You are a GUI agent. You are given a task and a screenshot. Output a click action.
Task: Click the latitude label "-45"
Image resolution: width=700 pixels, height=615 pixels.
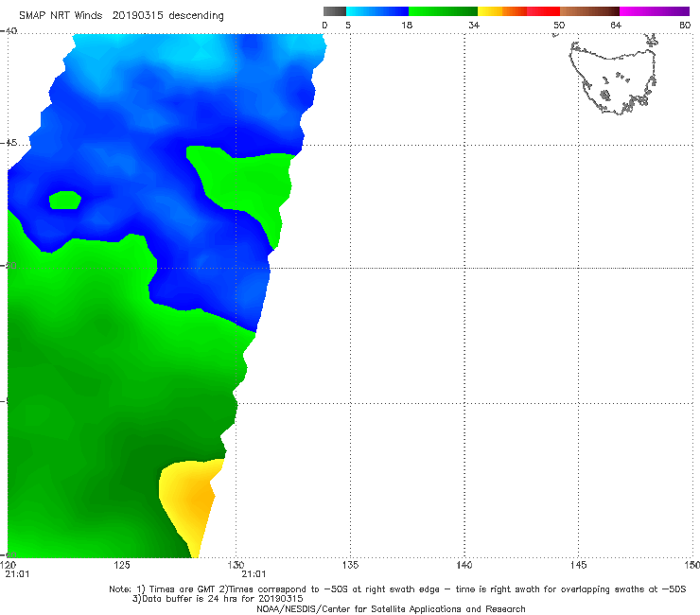tap(9, 143)
